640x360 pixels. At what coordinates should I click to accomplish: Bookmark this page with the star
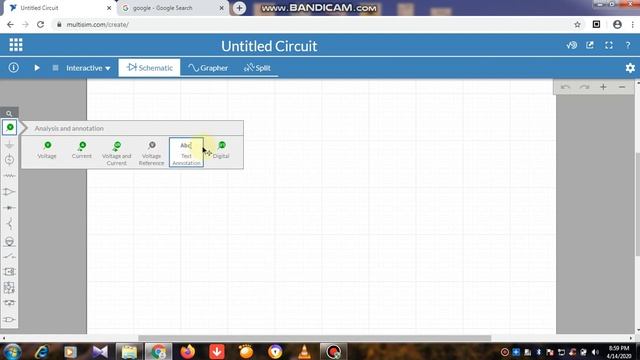(577, 24)
